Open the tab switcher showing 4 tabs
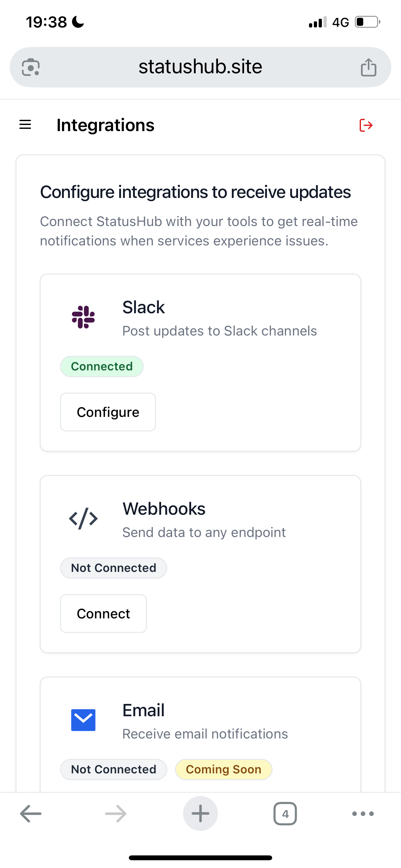Viewport: 401px width, 868px height. click(285, 814)
